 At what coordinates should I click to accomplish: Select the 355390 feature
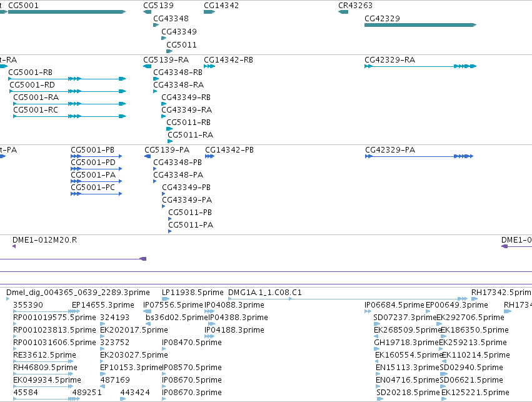click(46, 311)
